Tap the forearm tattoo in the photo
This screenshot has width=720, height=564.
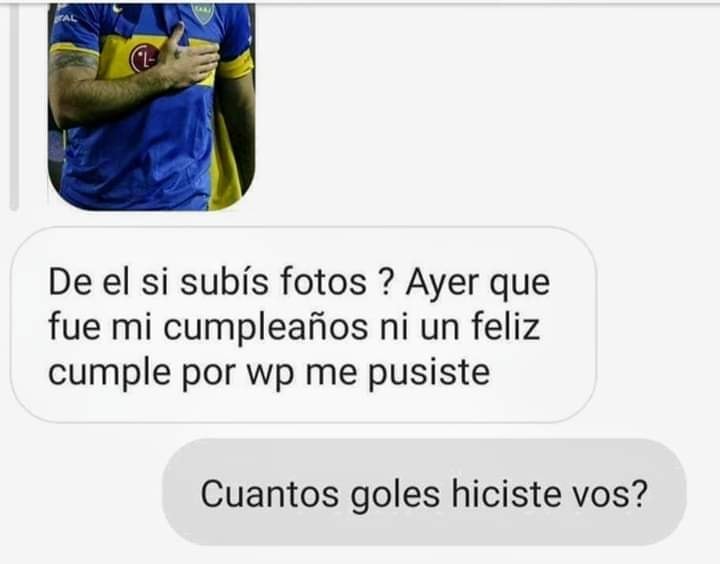click(74, 61)
